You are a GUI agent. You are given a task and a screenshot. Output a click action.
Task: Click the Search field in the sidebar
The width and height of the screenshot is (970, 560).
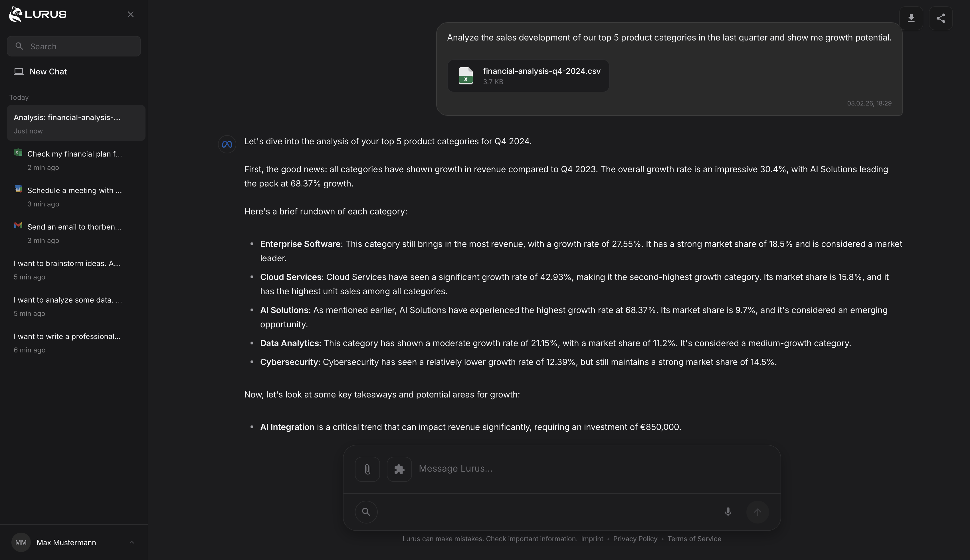click(74, 46)
